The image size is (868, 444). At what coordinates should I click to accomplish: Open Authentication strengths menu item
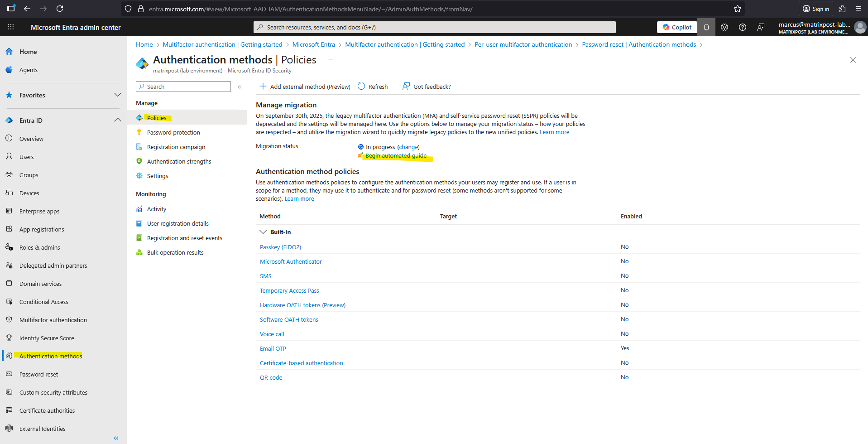[x=179, y=162]
